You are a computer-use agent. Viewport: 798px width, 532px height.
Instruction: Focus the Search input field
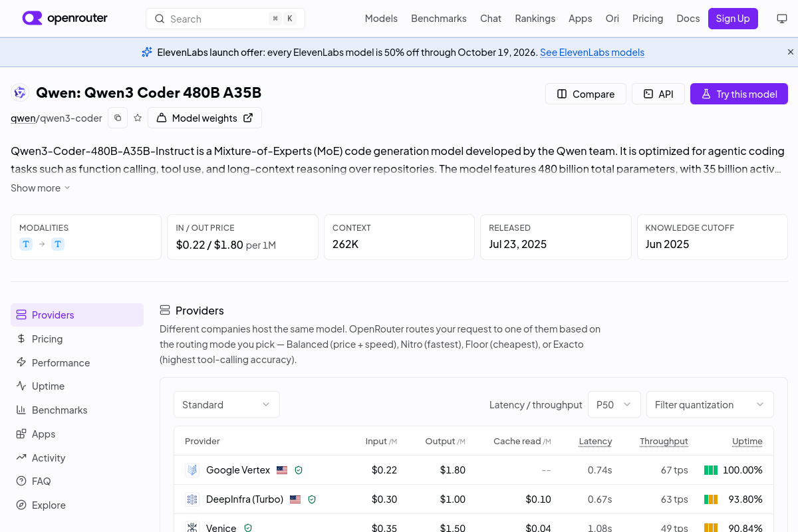[x=225, y=19]
